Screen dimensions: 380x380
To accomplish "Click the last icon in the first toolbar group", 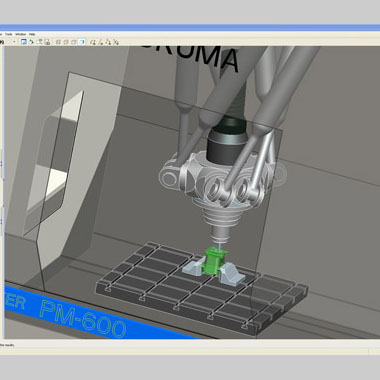I will (47, 42).
